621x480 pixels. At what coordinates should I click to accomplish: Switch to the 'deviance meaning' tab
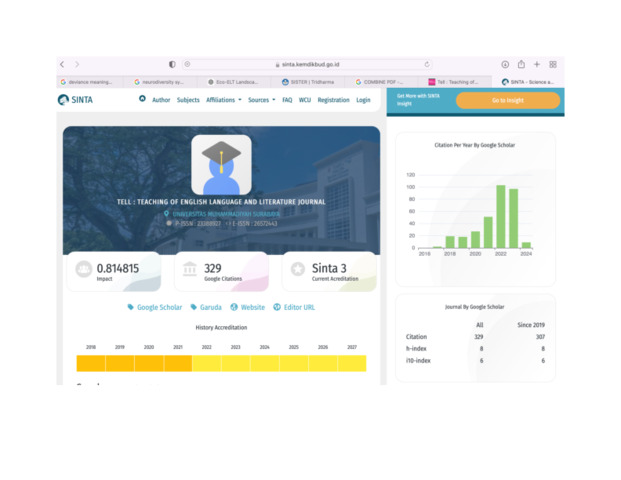tap(90, 82)
